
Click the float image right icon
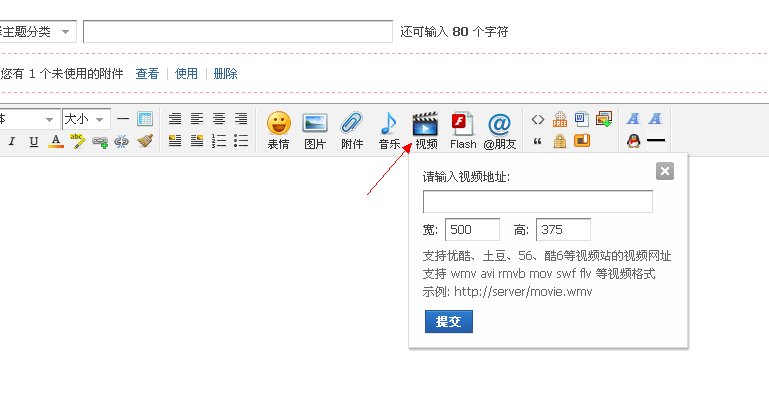(x=197, y=141)
